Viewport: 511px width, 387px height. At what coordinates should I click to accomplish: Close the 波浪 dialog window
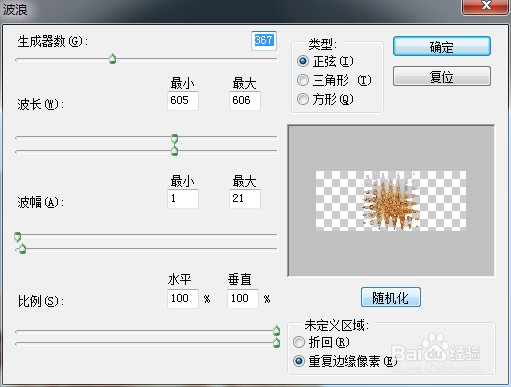click(486, 6)
